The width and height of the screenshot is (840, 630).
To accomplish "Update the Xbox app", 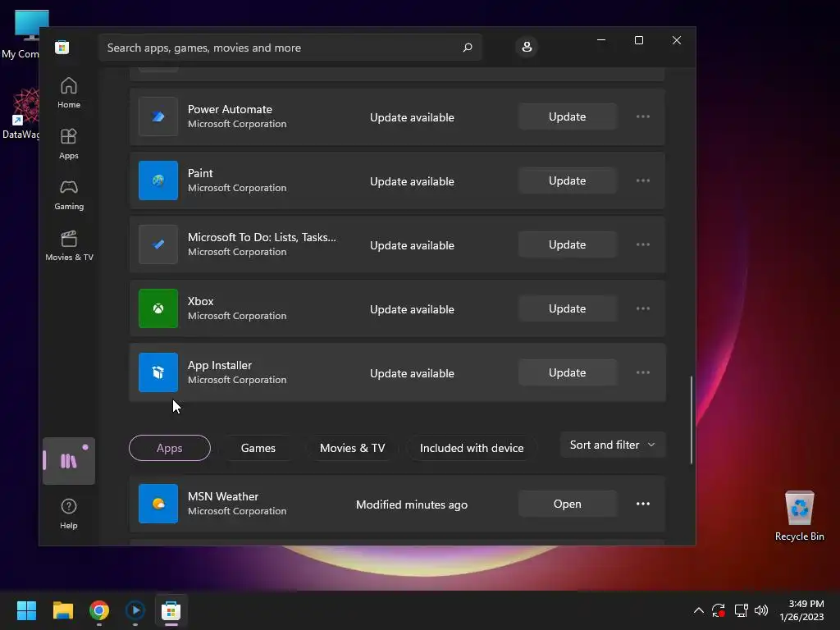I will 568,308.
